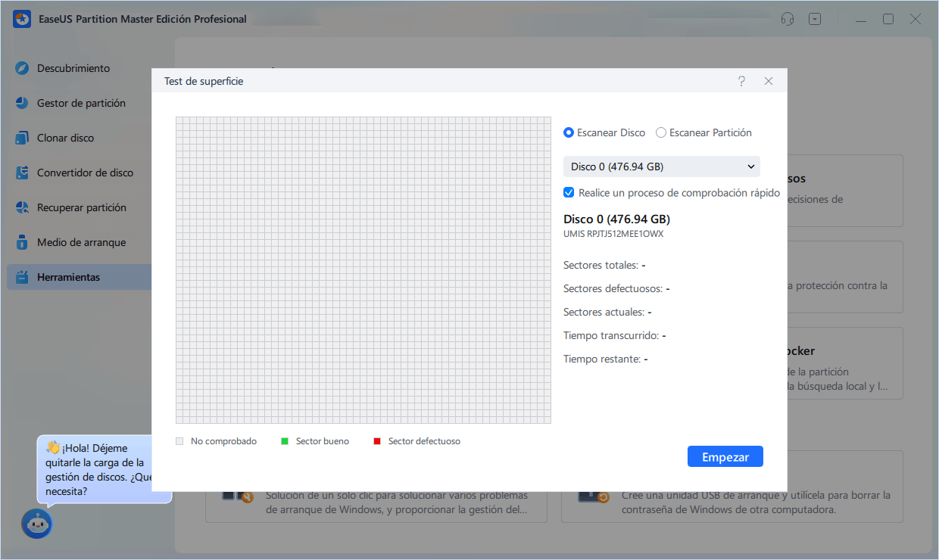
Task: Go to Descubrimiento in the sidebar
Action: [x=73, y=68]
